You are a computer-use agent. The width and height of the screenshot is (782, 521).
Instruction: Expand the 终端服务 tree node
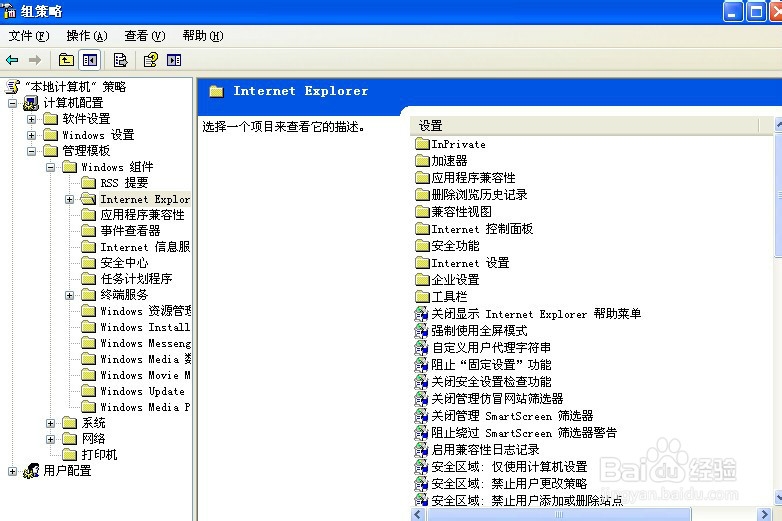(x=69, y=295)
